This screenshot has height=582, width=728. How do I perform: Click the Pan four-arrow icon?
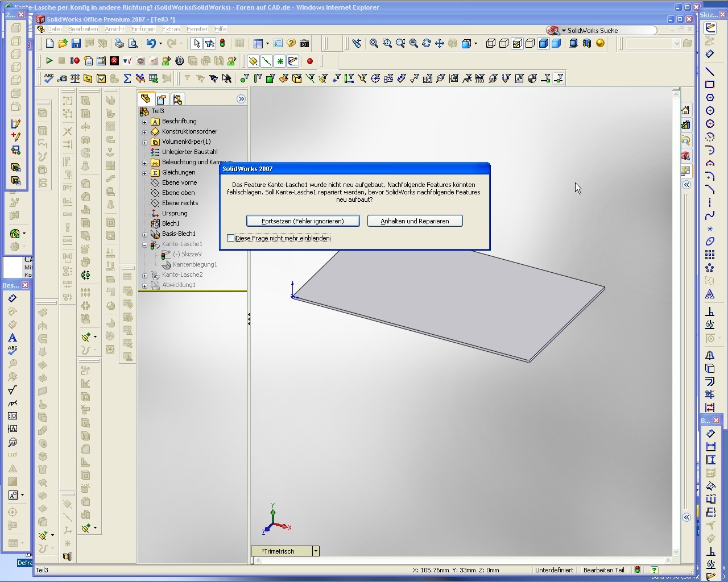click(x=440, y=43)
